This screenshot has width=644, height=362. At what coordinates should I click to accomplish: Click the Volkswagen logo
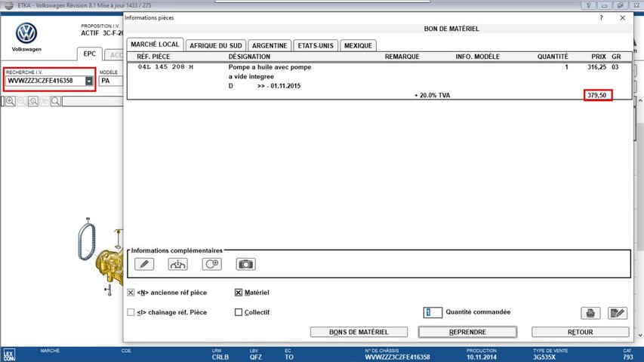pyautogui.click(x=26, y=33)
